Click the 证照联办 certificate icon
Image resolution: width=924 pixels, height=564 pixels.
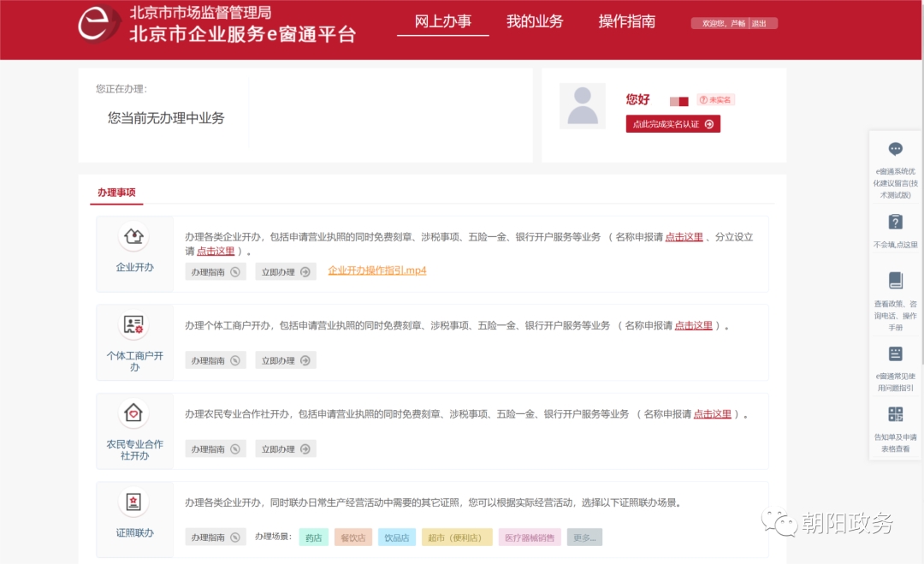[x=134, y=502]
